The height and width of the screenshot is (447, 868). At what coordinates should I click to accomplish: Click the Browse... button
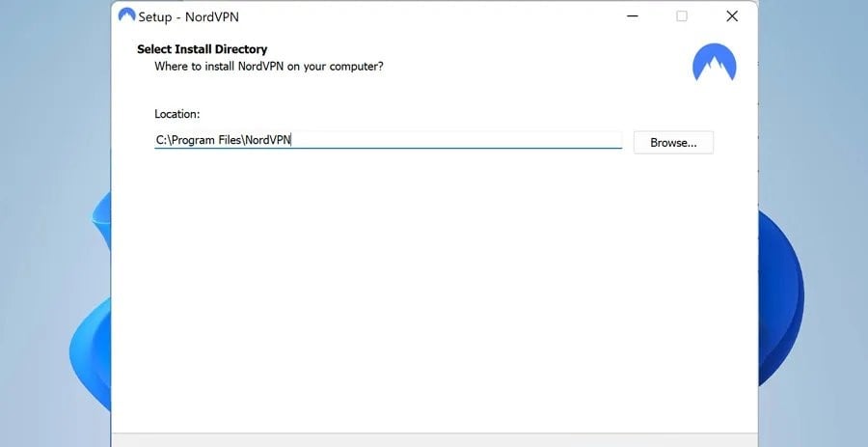(673, 142)
